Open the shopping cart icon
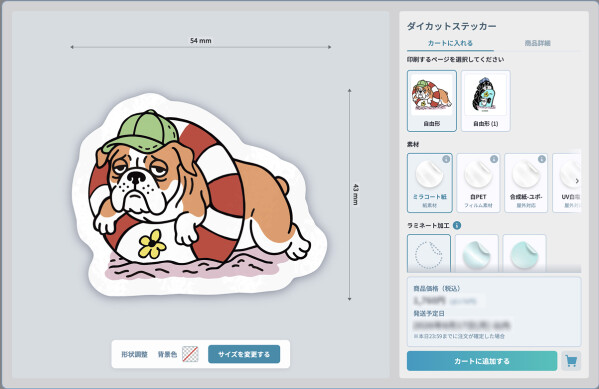This screenshot has height=389, width=599. coord(571,361)
